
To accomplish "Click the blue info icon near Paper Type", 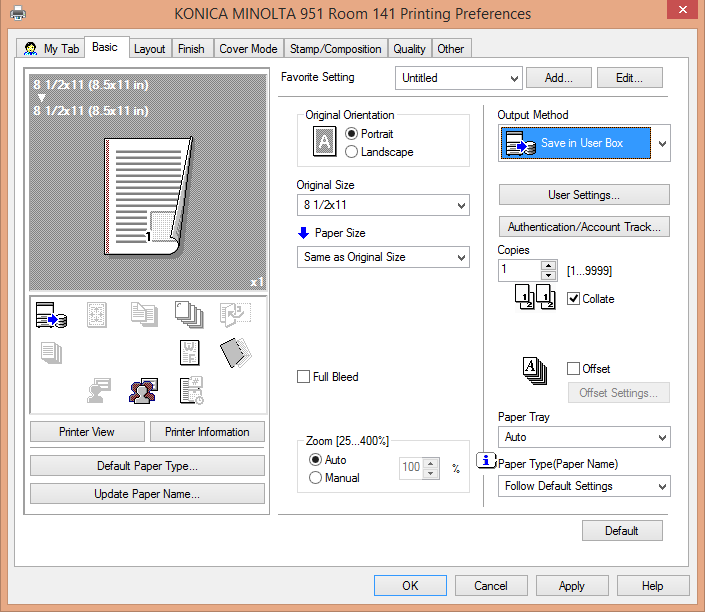I will (486, 460).
